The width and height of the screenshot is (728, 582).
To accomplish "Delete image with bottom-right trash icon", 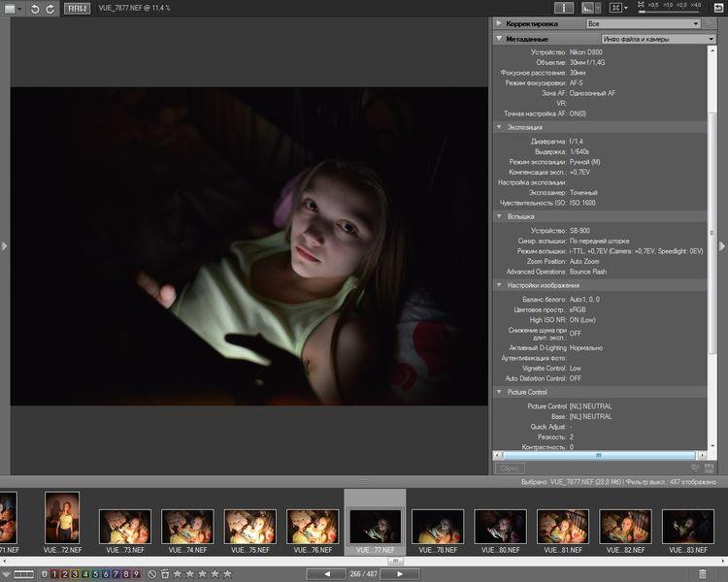I will (703, 574).
